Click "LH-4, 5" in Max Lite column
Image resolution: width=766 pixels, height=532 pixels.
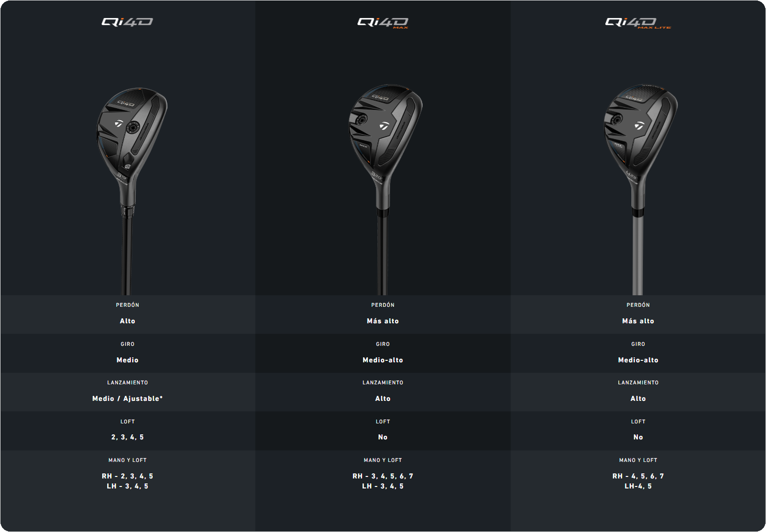pyautogui.click(x=638, y=486)
